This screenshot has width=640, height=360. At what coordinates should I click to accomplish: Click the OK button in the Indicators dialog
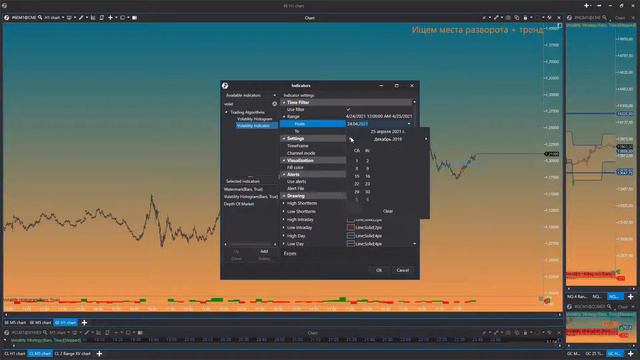[379, 270]
